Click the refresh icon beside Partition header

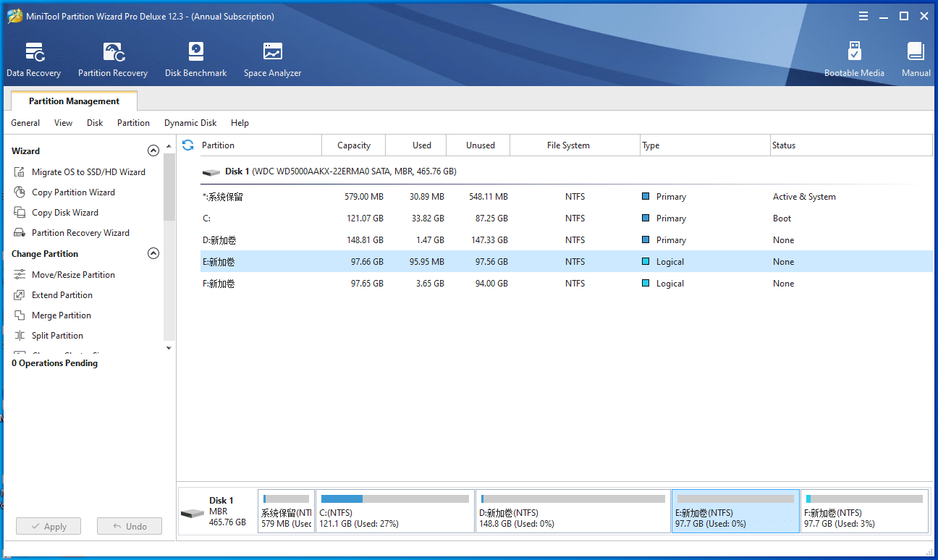click(188, 145)
